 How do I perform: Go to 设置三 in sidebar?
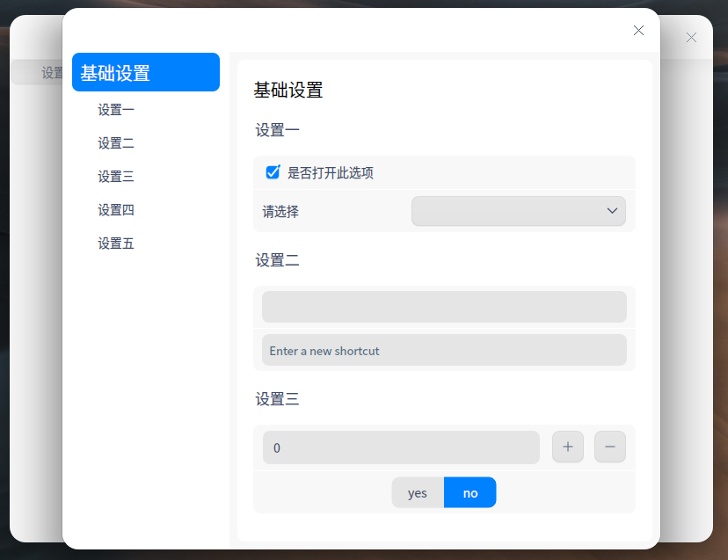(116, 177)
